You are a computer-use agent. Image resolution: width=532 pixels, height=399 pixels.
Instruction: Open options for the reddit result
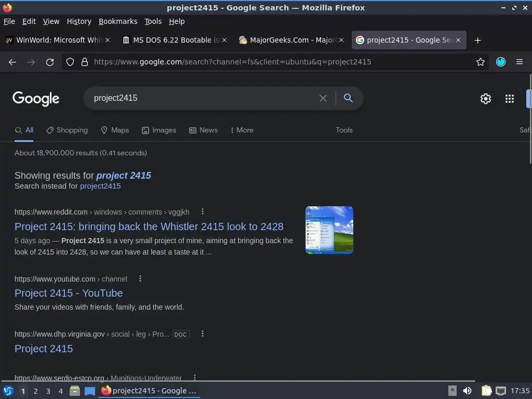tap(203, 212)
